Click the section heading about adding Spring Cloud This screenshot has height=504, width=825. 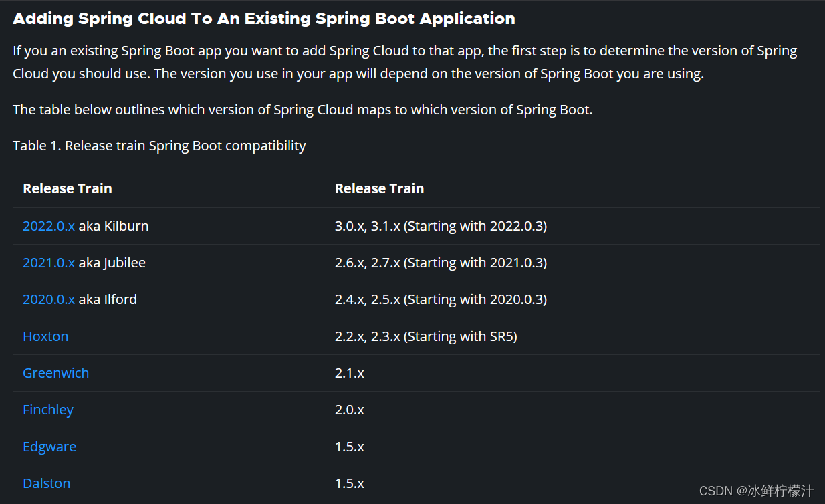pos(264,19)
